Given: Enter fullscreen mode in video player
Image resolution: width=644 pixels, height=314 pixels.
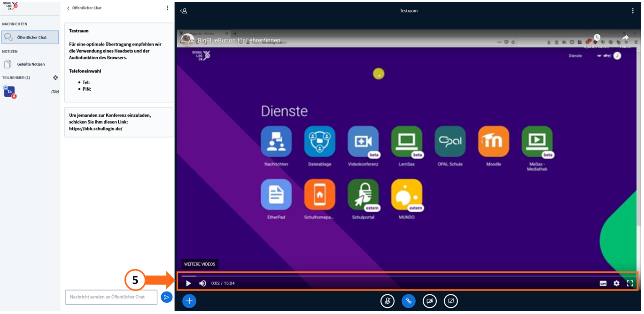Looking at the screenshot, I should [x=630, y=283].
